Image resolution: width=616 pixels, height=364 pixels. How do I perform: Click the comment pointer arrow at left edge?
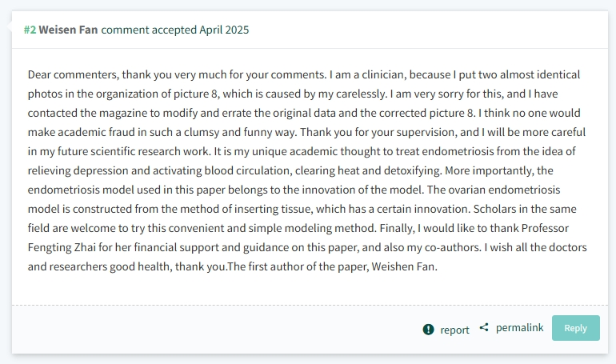coord(10,26)
